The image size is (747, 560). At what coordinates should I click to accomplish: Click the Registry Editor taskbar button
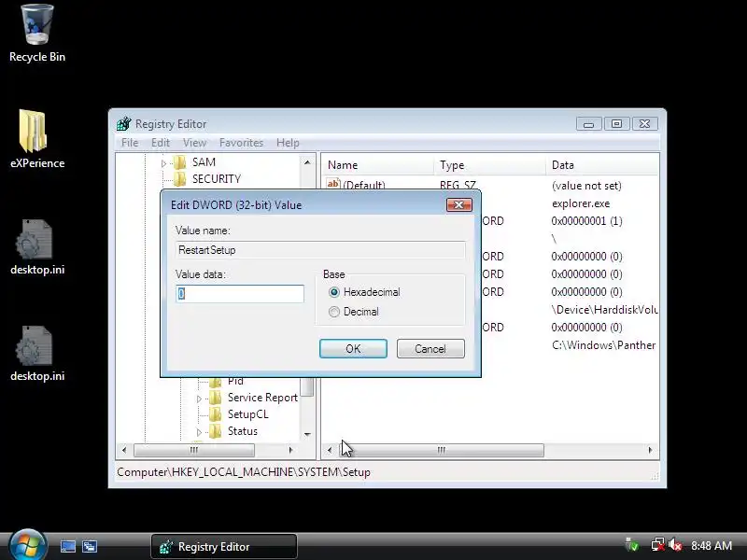(224, 546)
